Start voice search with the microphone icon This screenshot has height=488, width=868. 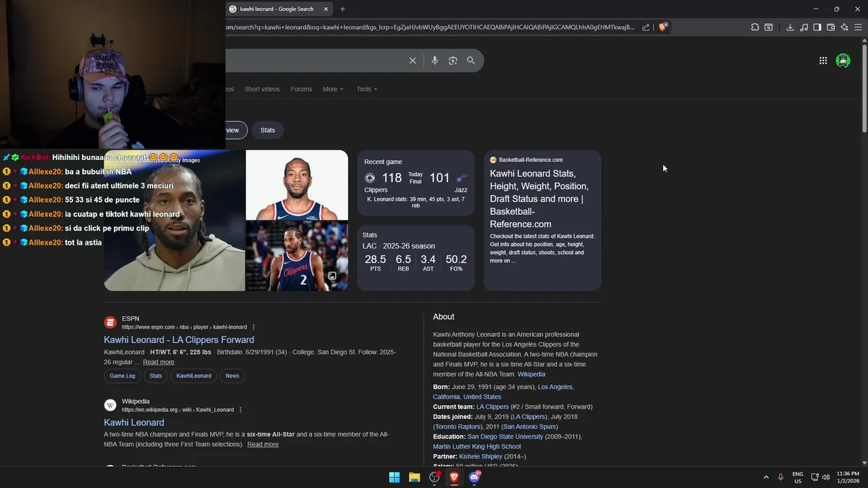[435, 60]
